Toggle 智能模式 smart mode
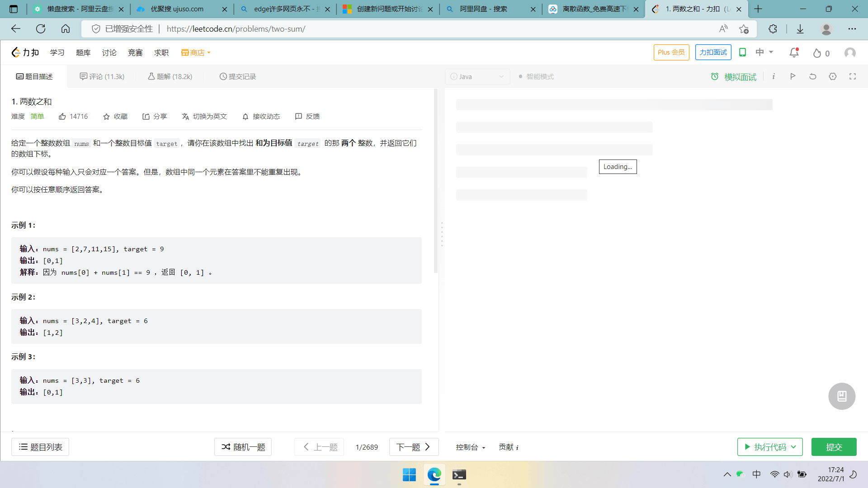Image resolution: width=868 pixels, height=488 pixels. coord(536,76)
